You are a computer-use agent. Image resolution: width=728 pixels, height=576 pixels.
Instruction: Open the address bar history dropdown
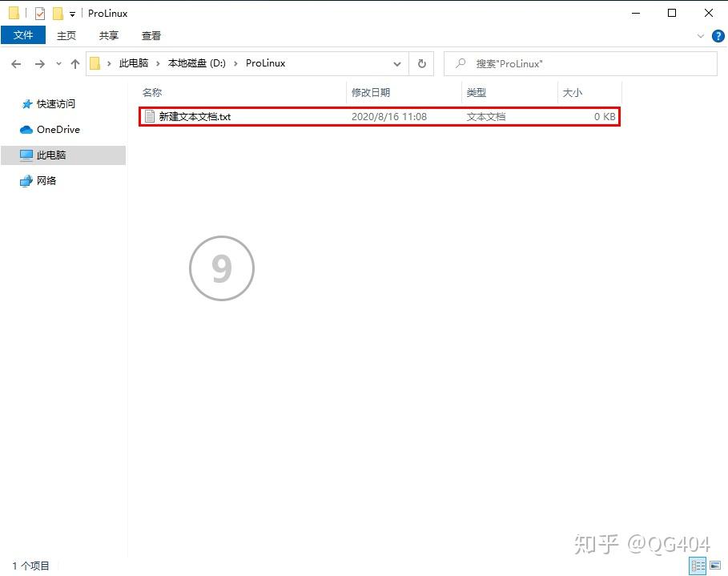[x=397, y=64]
